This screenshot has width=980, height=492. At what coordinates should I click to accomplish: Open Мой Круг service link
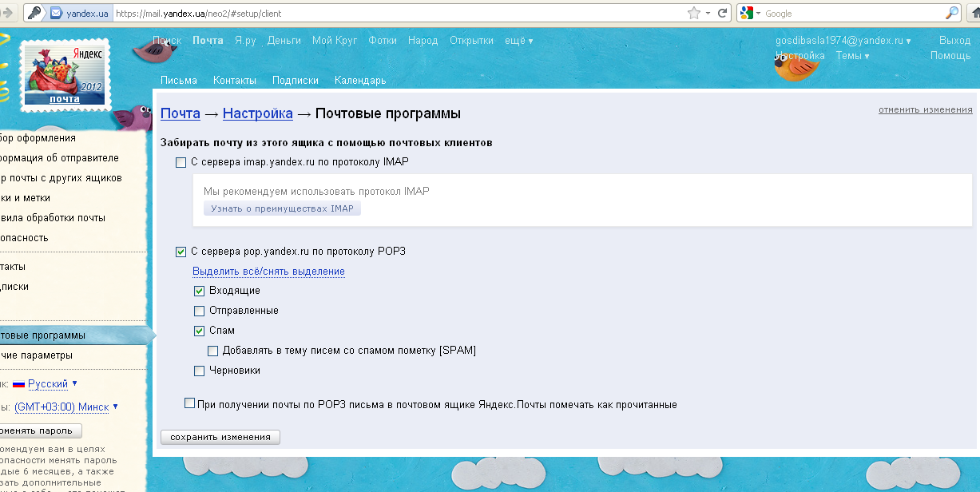click(335, 41)
